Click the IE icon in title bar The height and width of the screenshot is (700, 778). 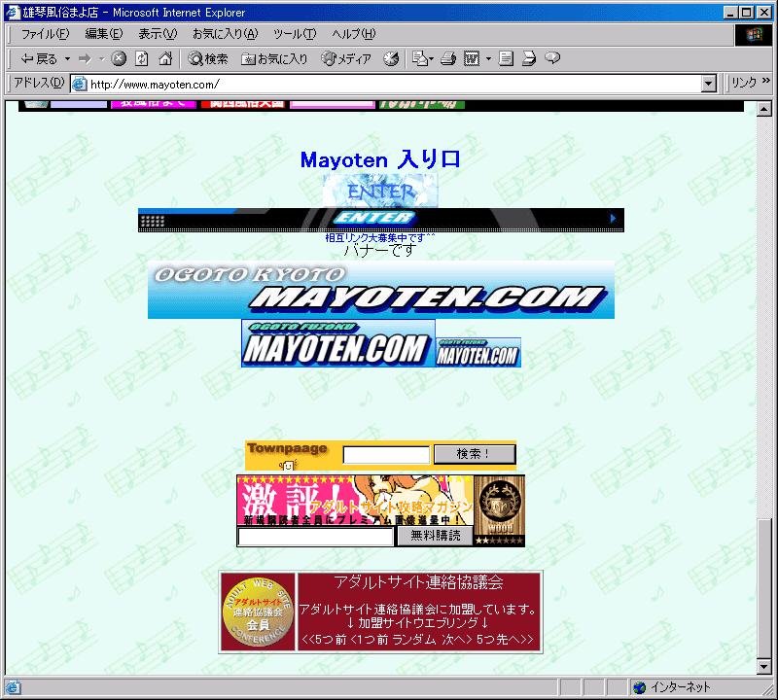13,12
